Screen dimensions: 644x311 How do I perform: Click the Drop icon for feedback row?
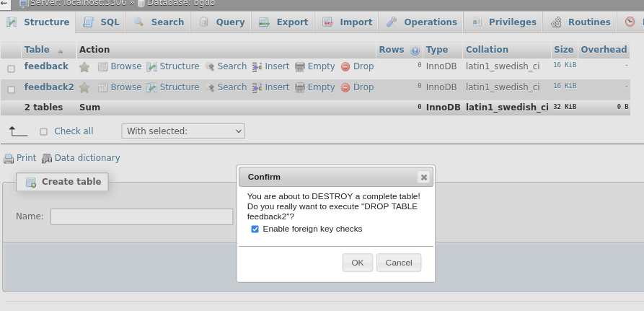pyautogui.click(x=345, y=66)
